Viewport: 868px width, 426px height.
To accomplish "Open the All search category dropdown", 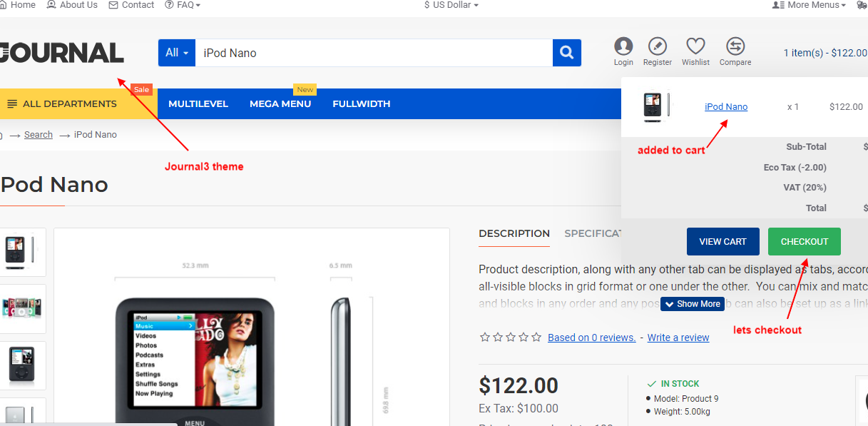I will (x=177, y=53).
